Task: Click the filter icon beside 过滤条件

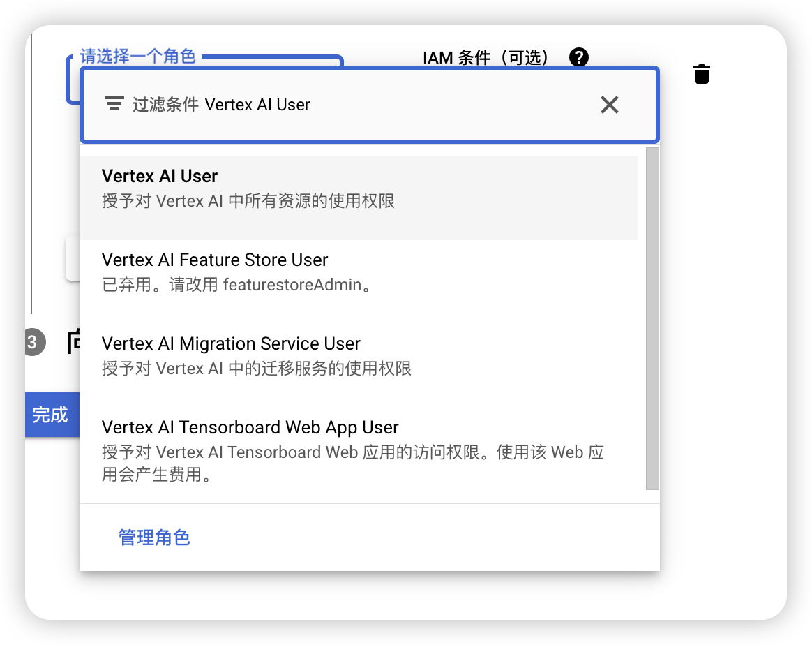Action: (114, 103)
